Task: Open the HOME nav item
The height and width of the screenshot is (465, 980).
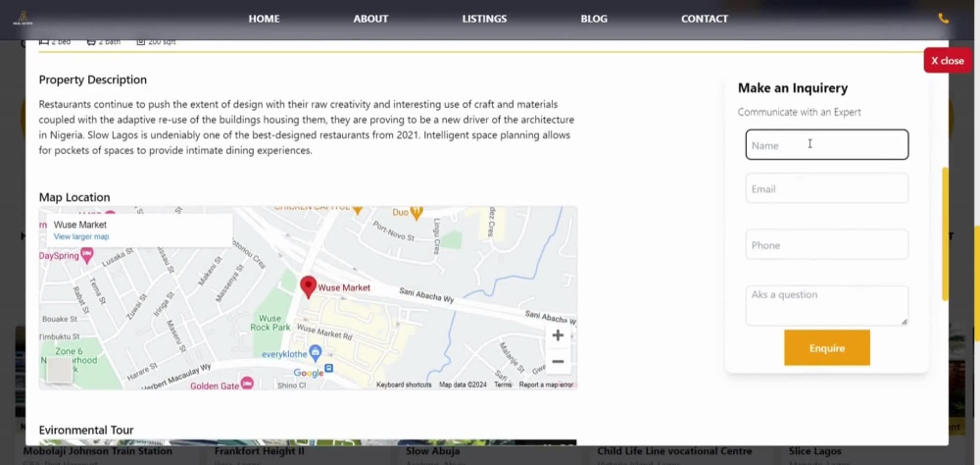Action: click(264, 19)
